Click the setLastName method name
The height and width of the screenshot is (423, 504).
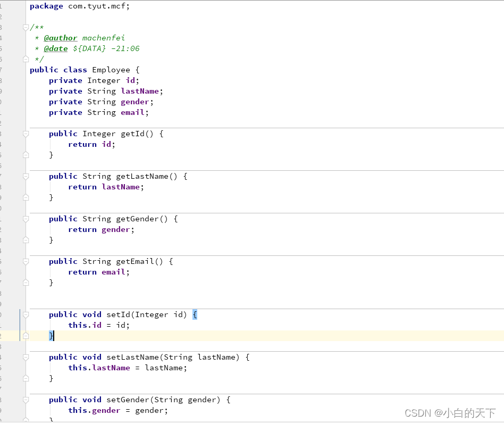133,358
